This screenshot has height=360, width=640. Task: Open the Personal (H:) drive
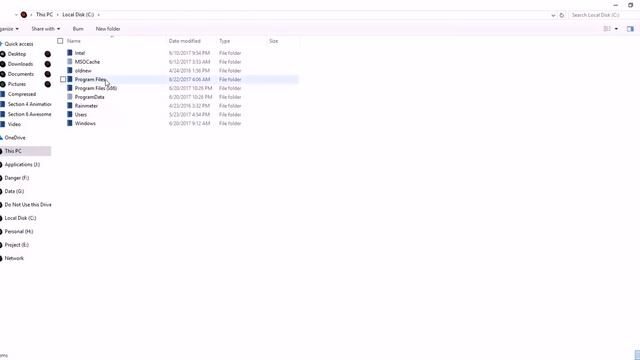[x=19, y=232]
